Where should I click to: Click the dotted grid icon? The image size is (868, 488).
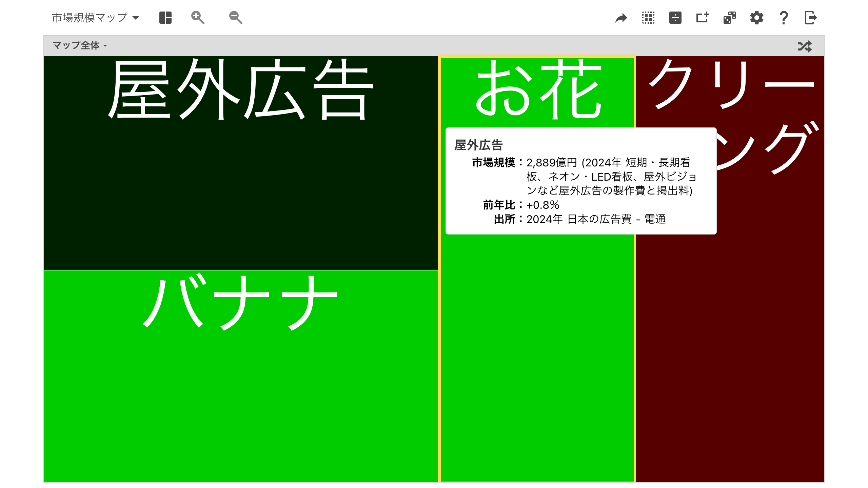click(x=648, y=18)
